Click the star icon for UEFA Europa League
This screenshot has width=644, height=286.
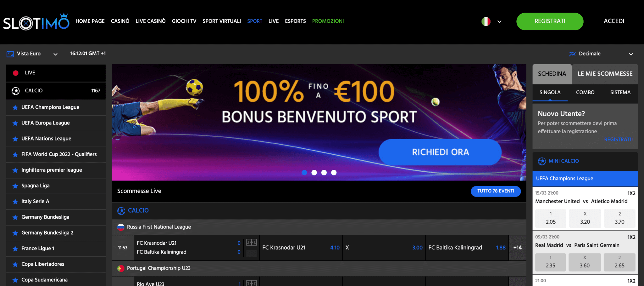point(15,123)
